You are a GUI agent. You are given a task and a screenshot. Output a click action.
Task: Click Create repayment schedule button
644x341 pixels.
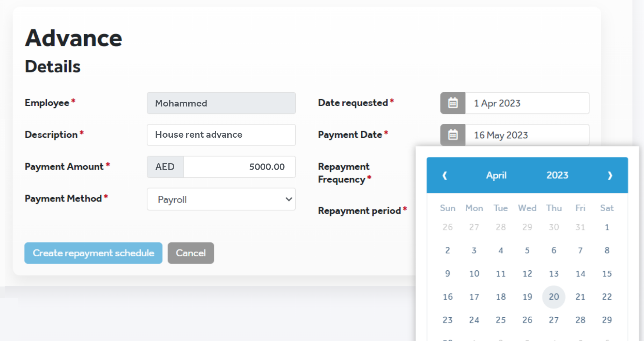(x=93, y=253)
